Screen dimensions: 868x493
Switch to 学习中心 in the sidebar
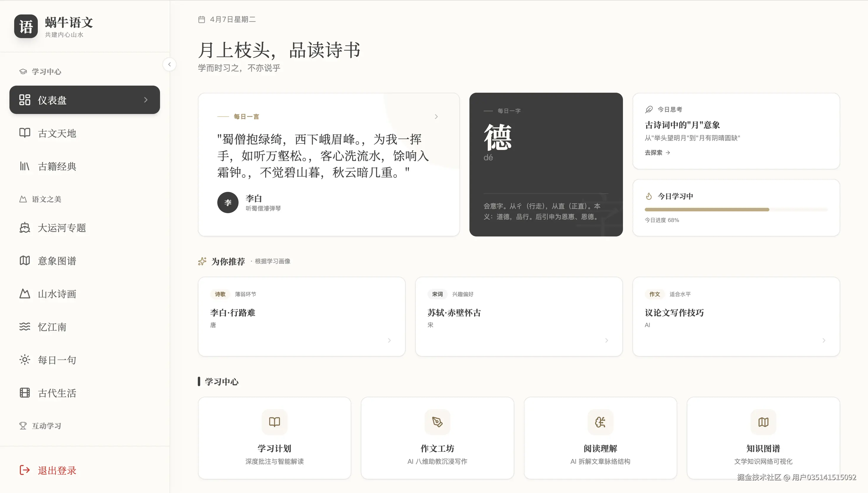[x=46, y=71]
